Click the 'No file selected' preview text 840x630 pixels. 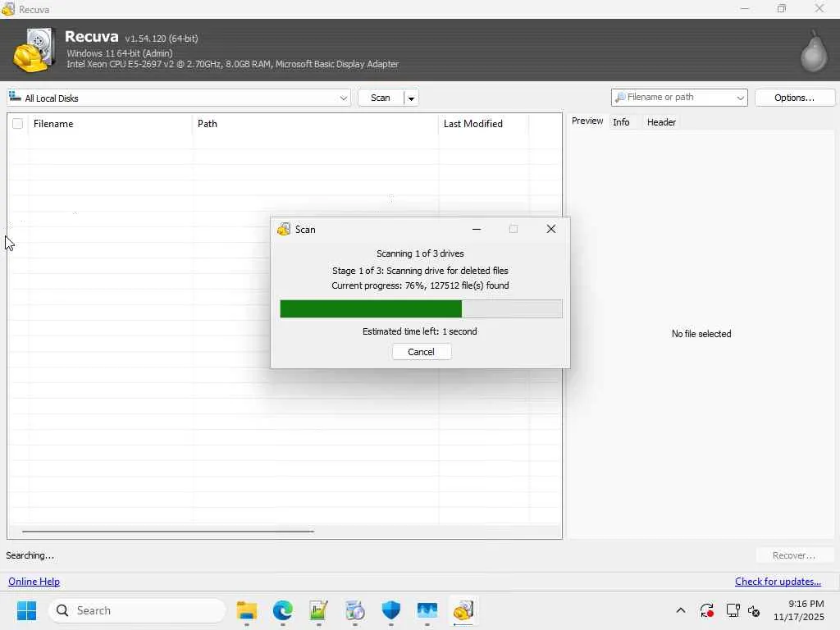701,334
